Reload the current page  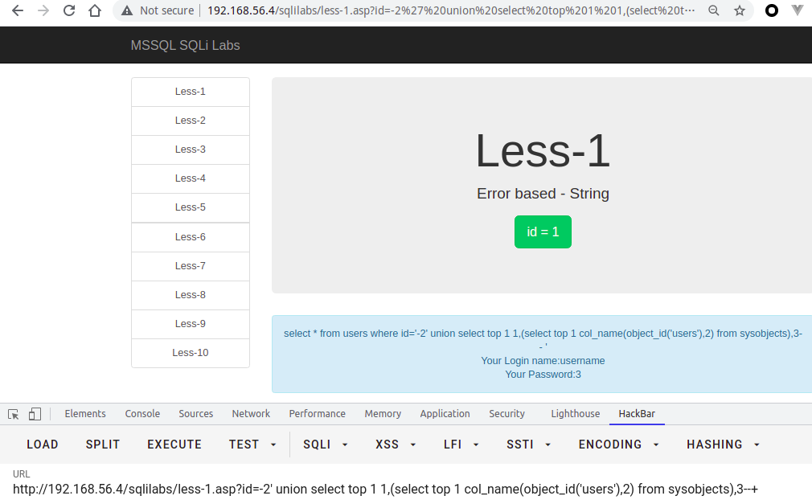tap(69, 10)
